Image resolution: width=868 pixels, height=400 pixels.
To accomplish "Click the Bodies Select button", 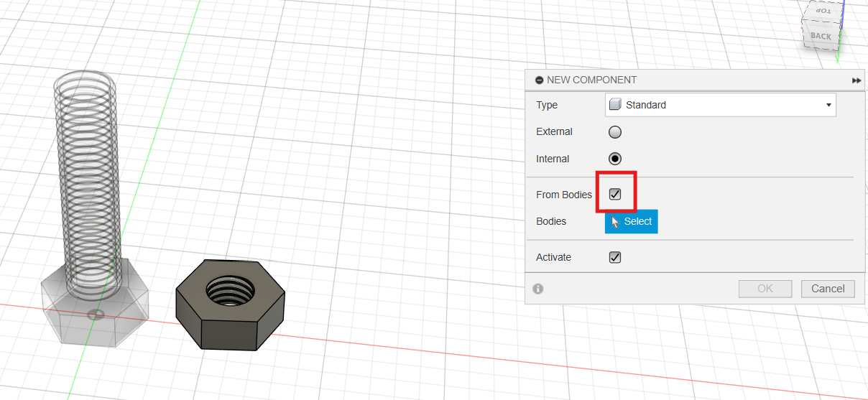I will 631,221.
